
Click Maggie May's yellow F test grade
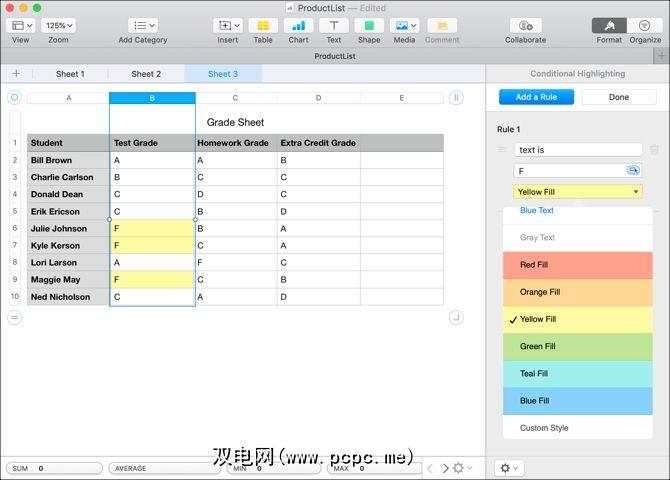click(152, 280)
